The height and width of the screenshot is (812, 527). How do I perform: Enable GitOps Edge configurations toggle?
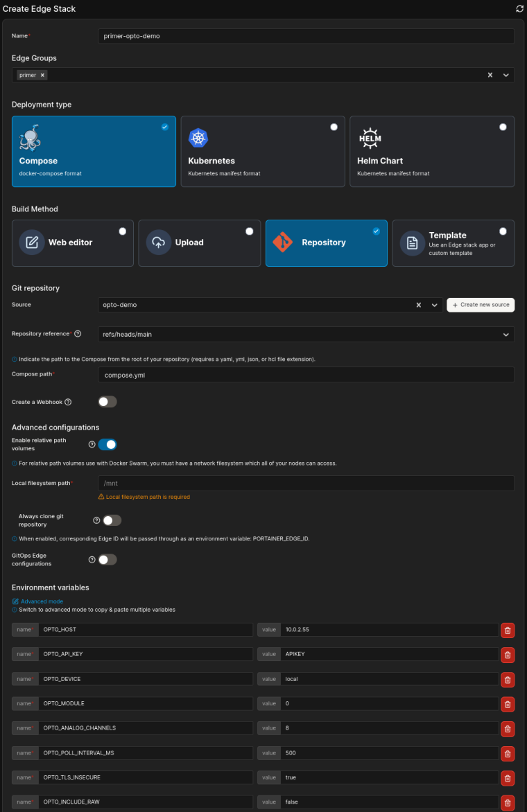click(x=107, y=560)
